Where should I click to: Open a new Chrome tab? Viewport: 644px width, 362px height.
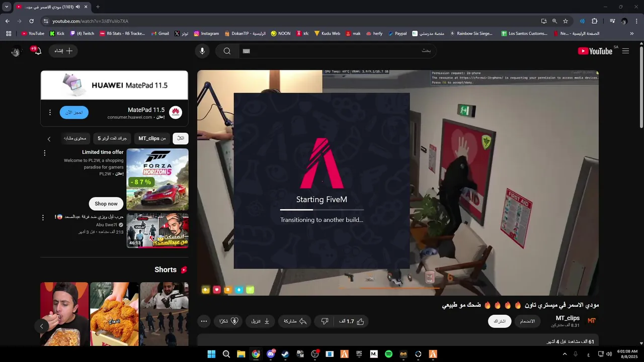(x=98, y=7)
